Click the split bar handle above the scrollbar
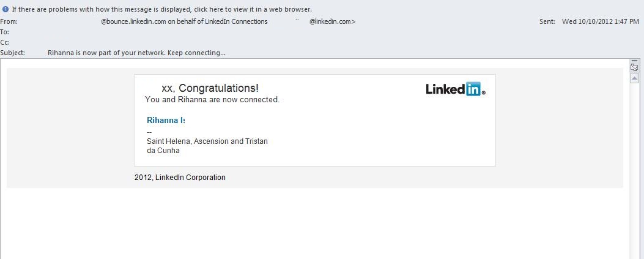 [634, 61]
